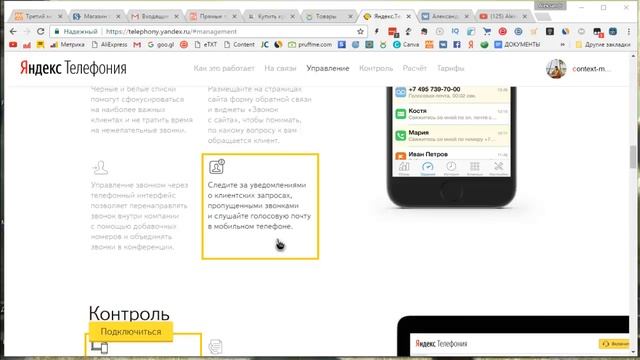Open the pruffme.com bookmark
The image size is (640, 360).
(x=310, y=44)
